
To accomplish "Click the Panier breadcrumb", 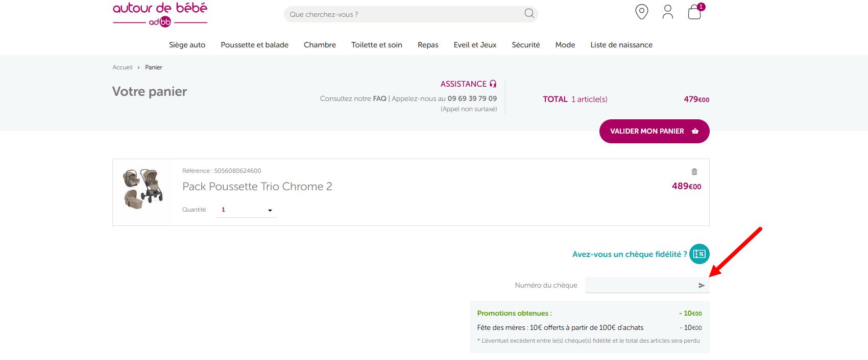I will [x=154, y=67].
